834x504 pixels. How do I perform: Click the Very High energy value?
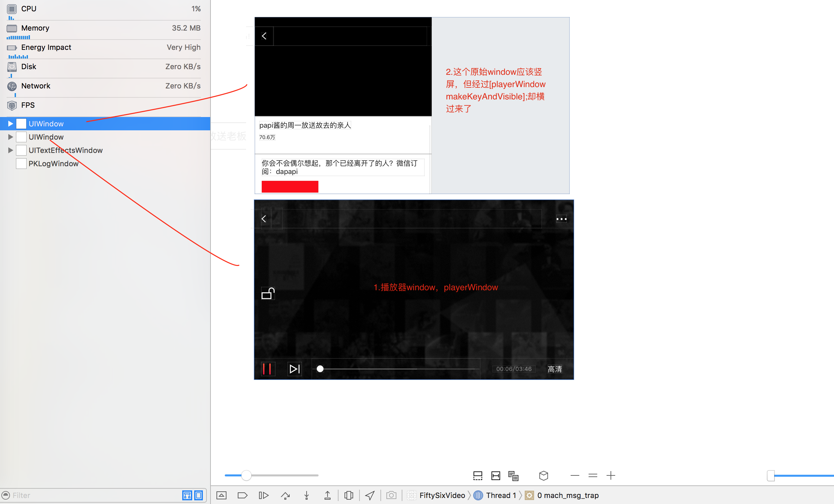pos(184,48)
